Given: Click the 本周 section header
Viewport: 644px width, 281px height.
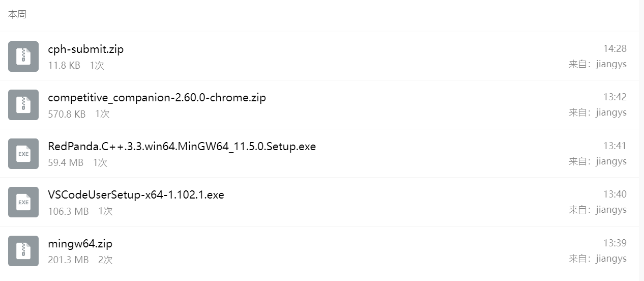Looking at the screenshot, I should pos(17,14).
